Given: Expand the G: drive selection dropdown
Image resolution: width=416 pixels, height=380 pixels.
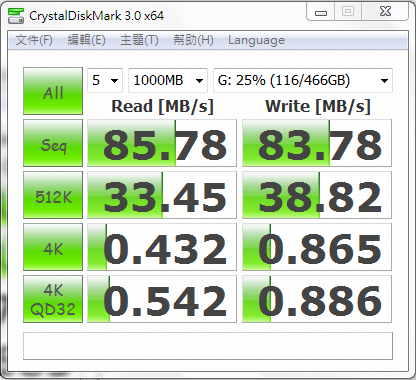Looking at the screenshot, I should coord(303,80).
